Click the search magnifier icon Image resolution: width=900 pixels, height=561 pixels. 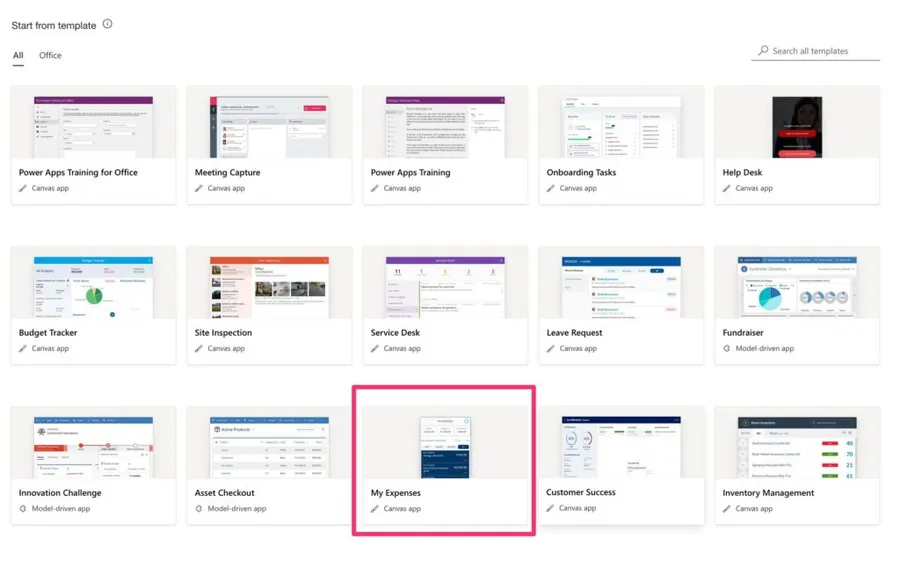pos(763,51)
